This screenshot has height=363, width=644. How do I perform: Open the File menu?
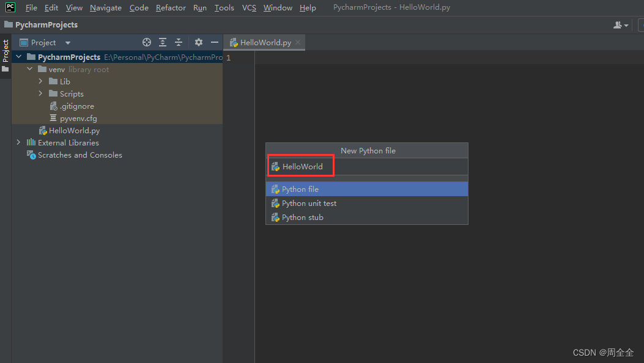click(x=31, y=8)
